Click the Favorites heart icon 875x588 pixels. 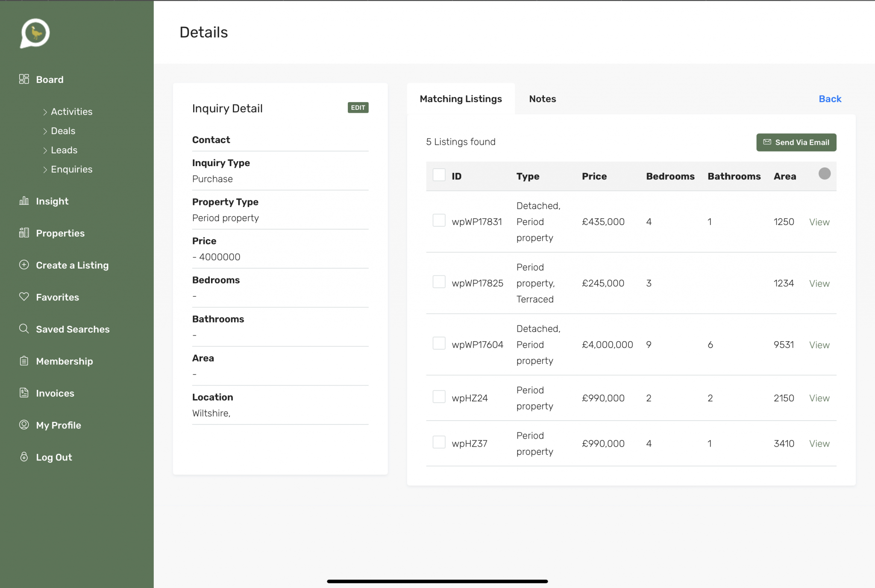pyautogui.click(x=24, y=297)
